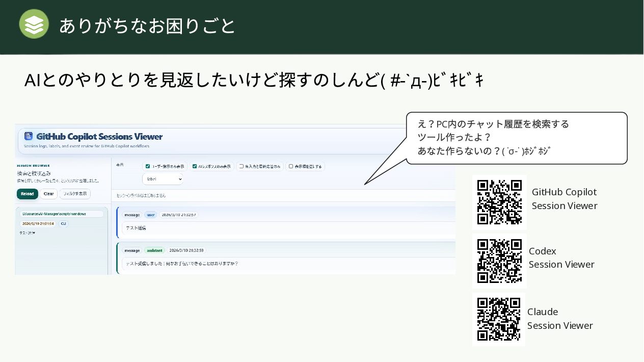Click the assistant reply テスト受信しました text

182,264
